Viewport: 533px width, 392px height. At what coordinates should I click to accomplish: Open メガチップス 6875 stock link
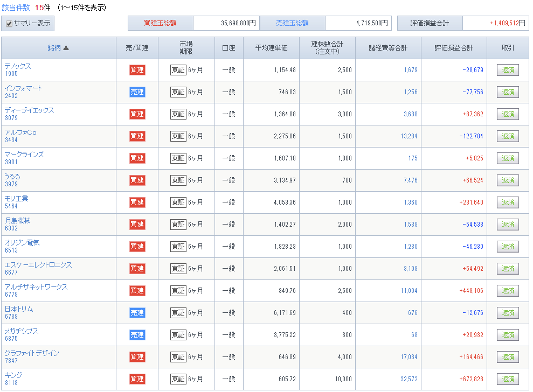[x=22, y=334]
